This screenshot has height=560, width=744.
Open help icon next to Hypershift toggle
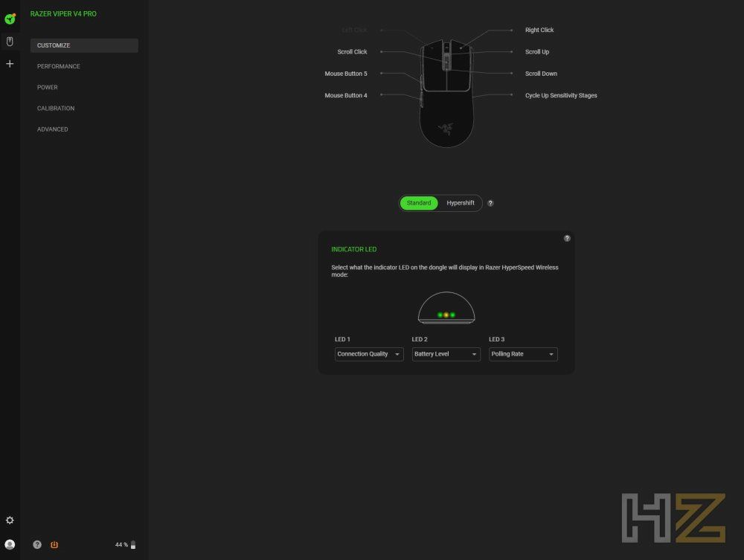pyautogui.click(x=490, y=203)
